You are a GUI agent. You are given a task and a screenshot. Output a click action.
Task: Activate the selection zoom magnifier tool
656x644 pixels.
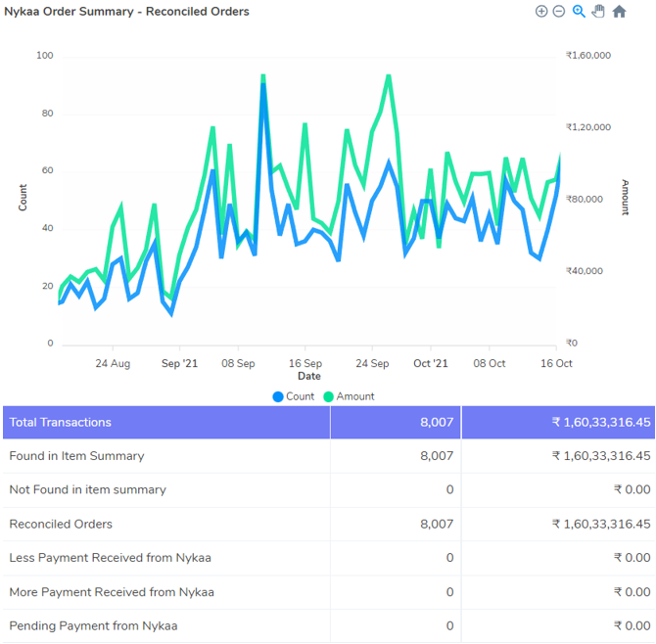point(579,12)
